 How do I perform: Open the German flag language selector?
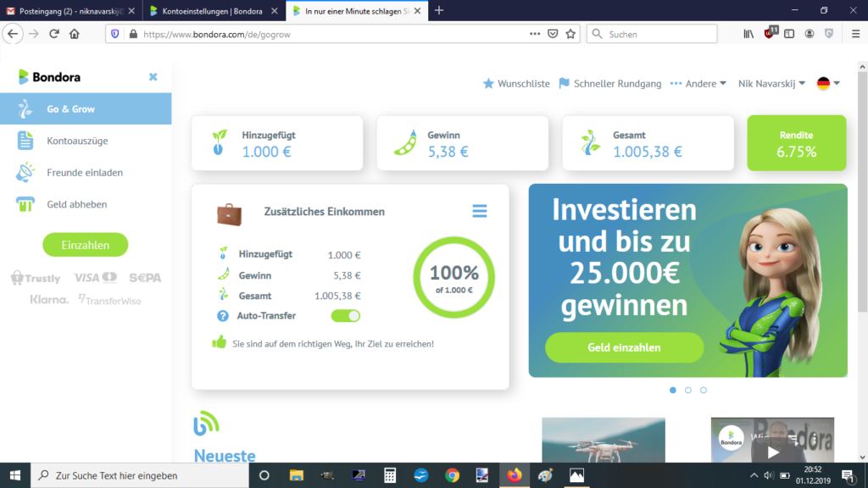(828, 84)
